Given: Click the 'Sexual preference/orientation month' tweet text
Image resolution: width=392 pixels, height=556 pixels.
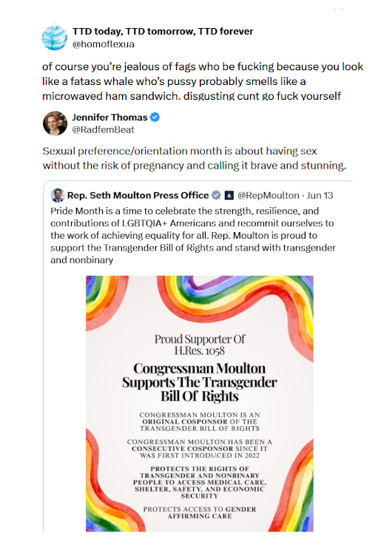Looking at the screenshot, I should click(195, 158).
